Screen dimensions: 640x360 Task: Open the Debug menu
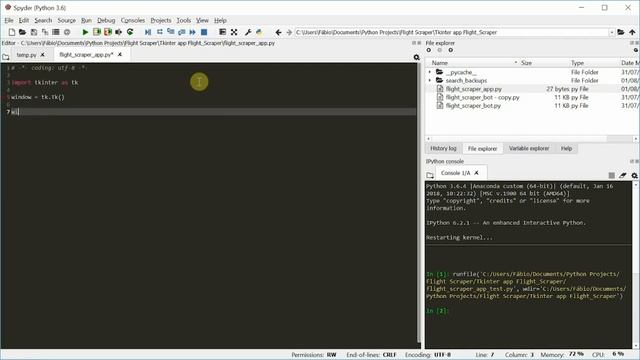click(x=106, y=20)
